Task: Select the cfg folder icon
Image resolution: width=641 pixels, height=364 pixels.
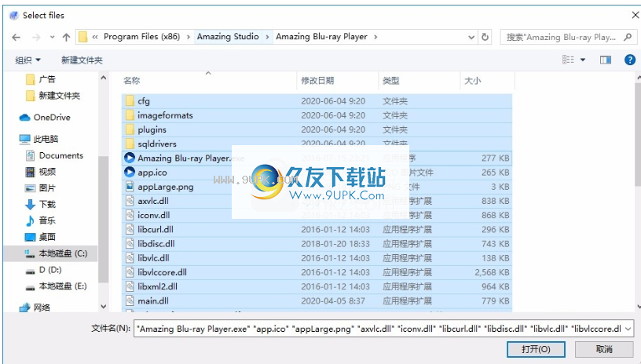Action: pyautogui.click(x=130, y=100)
